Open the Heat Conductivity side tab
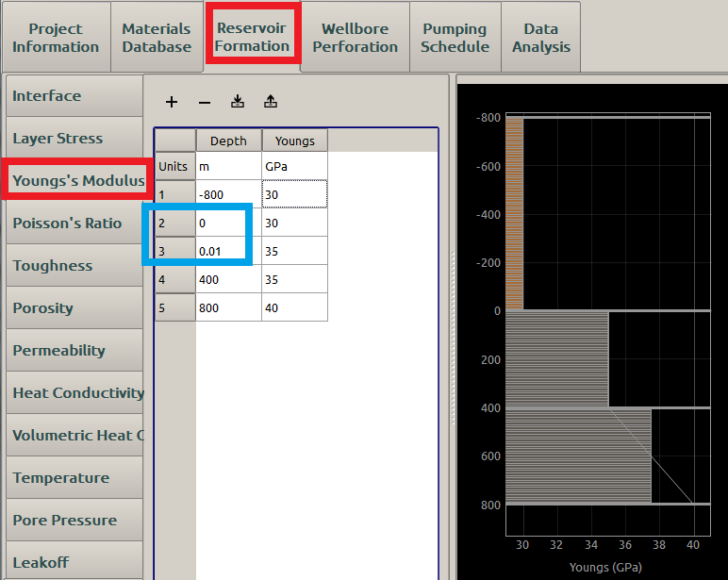This screenshot has width=728, height=580. point(74,393)
